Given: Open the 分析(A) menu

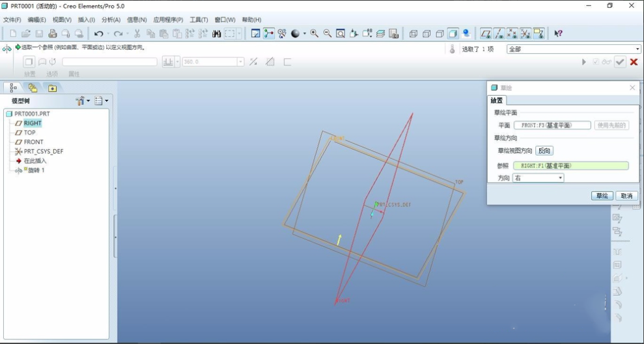Looking at the screenshot, I should [111, 20].
